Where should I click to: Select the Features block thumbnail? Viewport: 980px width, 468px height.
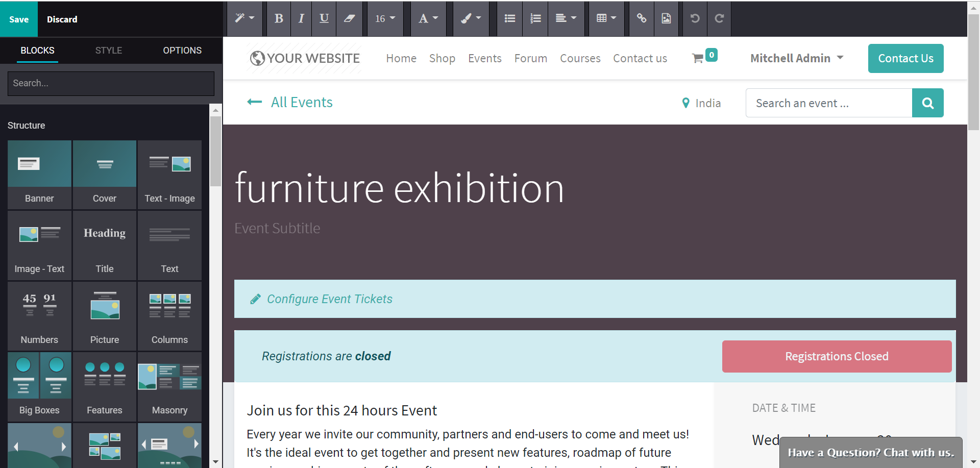tap(105, 387)
